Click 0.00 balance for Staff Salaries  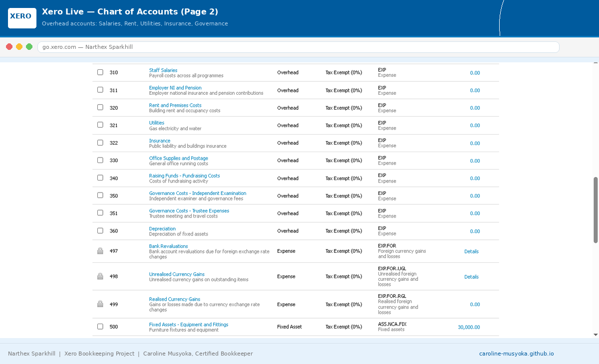coord(475,73)
